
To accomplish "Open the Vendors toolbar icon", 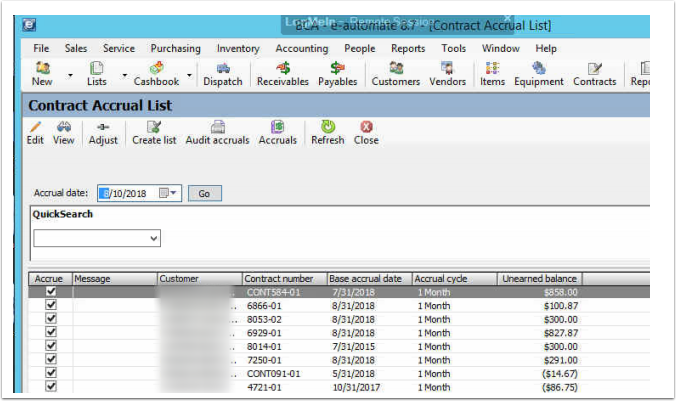I will click(448, 74).
